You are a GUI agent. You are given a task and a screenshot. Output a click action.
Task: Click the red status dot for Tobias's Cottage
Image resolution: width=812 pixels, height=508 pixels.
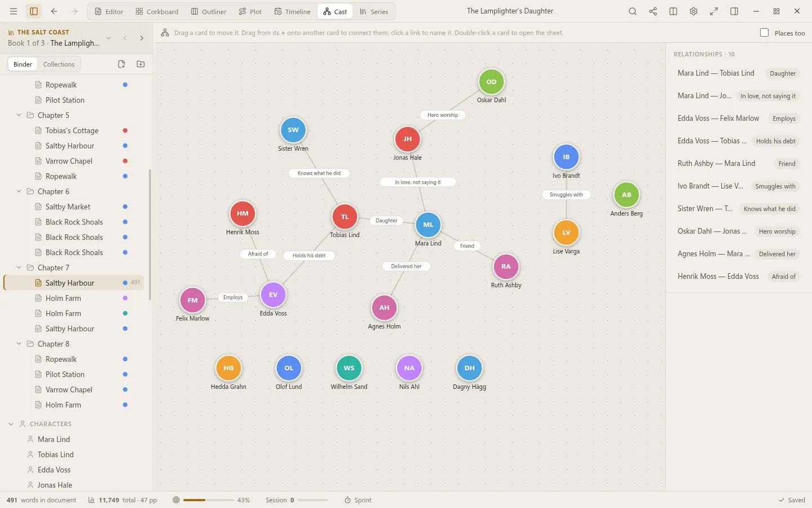point(125,130)
